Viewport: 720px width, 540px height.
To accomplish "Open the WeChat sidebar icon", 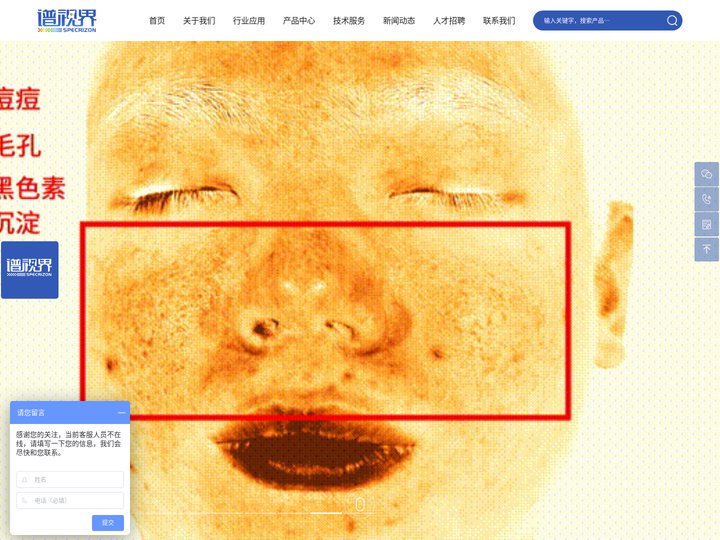I will coord(706,174).
